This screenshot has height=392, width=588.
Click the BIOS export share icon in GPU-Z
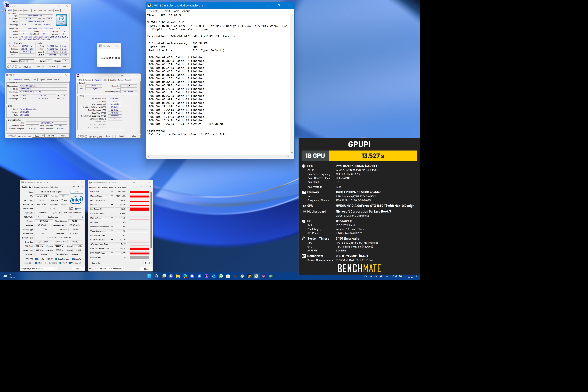pos(71,208)
